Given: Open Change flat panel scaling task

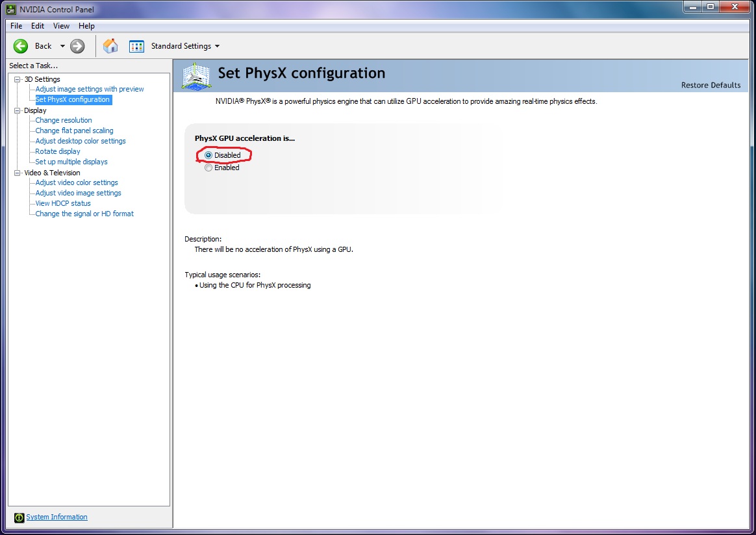Looking at the screenshot, I should (x=74, y=131).
